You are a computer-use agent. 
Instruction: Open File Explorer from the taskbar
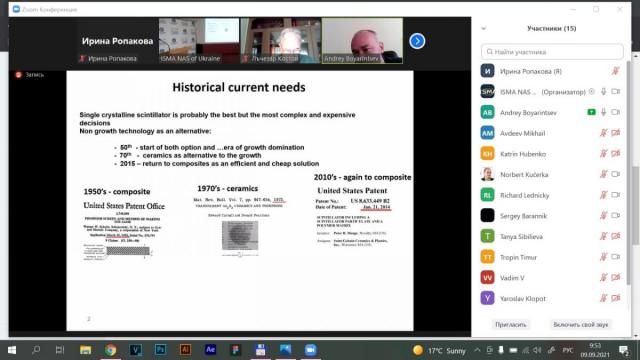click(85, 350)
